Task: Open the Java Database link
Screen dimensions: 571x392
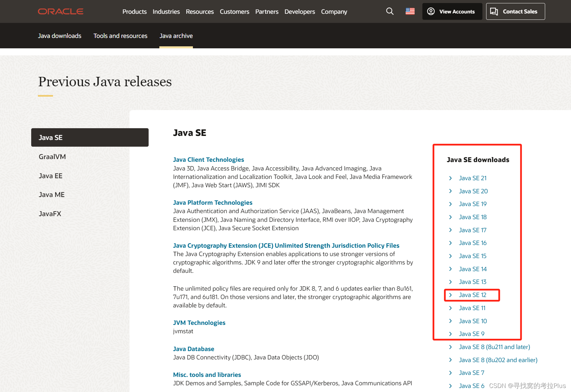Action: 194,349
